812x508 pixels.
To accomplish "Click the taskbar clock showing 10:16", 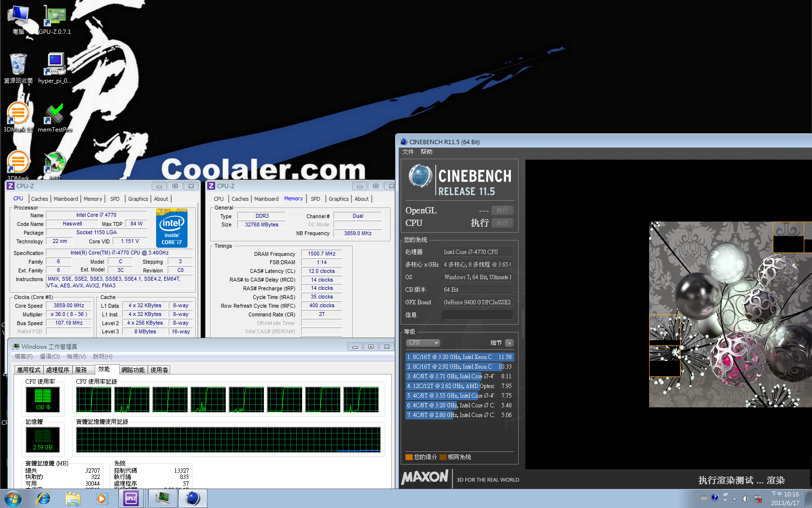I will pos(785,498).
